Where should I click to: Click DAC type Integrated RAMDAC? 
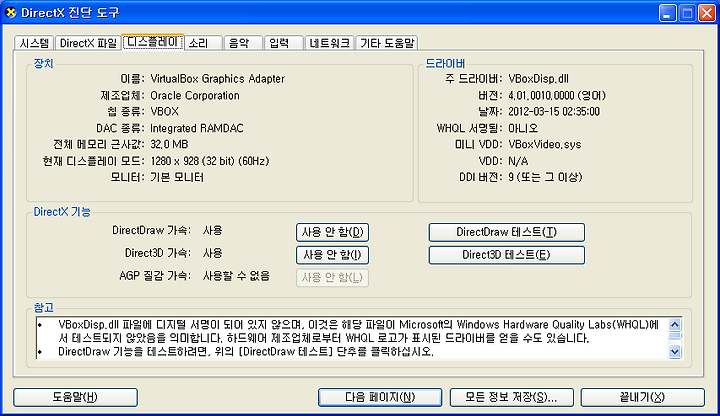[x=197, y=128]
